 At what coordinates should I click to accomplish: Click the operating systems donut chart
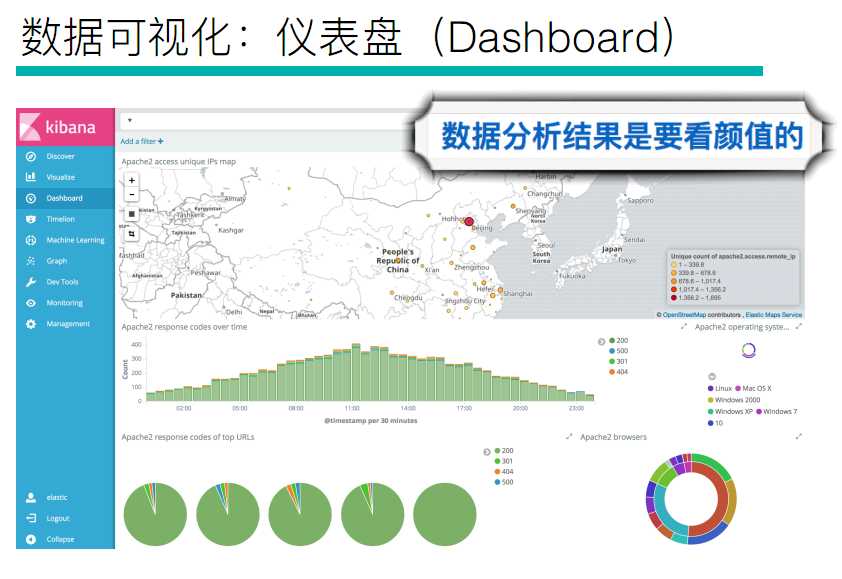click(749, 351)
